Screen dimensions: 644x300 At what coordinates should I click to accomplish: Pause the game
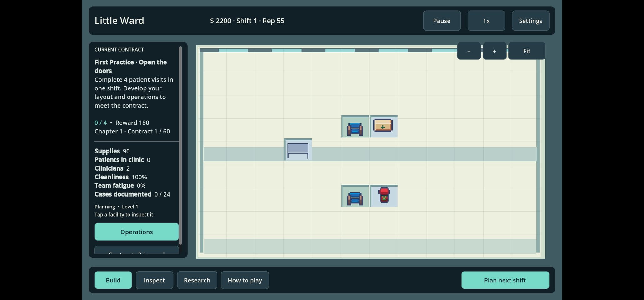[442, 21]
